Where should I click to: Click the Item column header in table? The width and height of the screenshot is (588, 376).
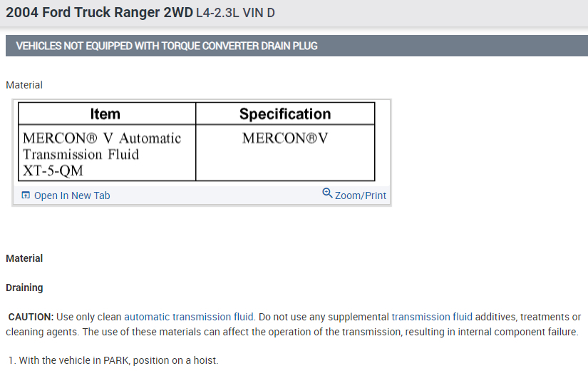tap(105, 114)
